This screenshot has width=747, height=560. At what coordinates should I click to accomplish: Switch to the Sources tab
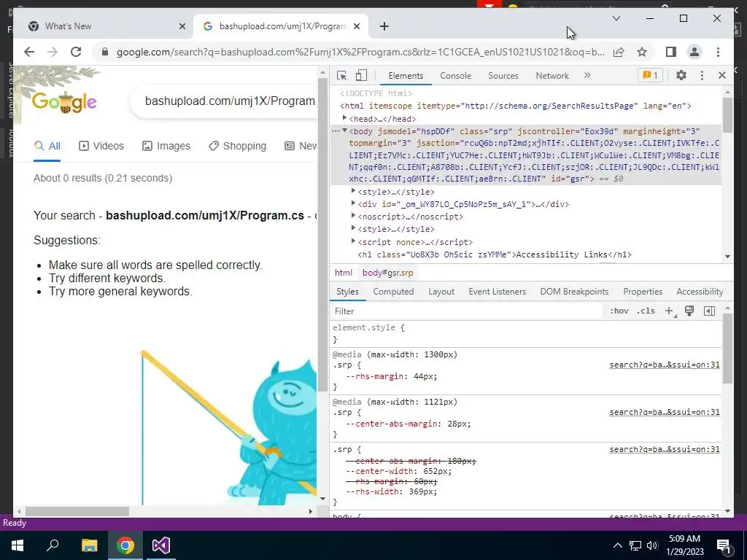coord(503,76)
